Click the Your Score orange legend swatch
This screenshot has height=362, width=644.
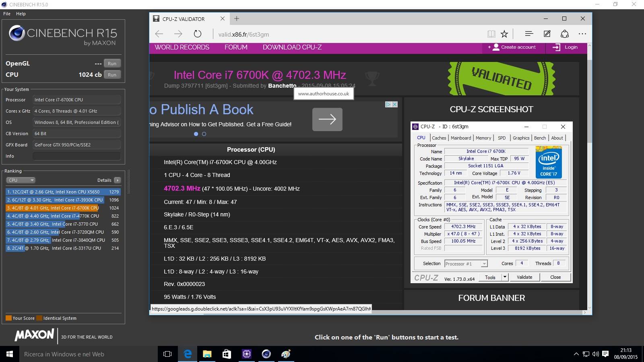coord(8,318)
